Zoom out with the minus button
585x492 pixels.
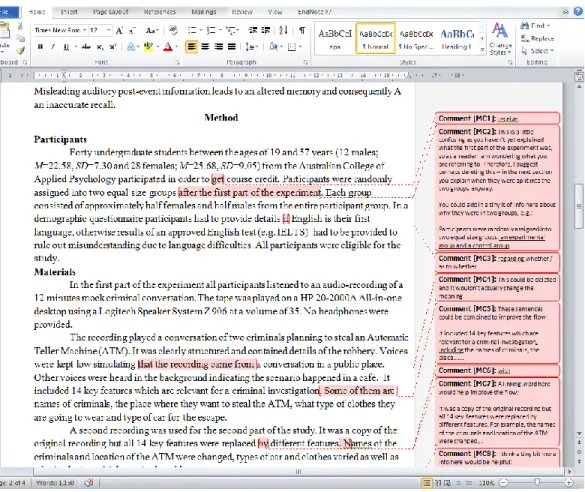pos(504,483)
